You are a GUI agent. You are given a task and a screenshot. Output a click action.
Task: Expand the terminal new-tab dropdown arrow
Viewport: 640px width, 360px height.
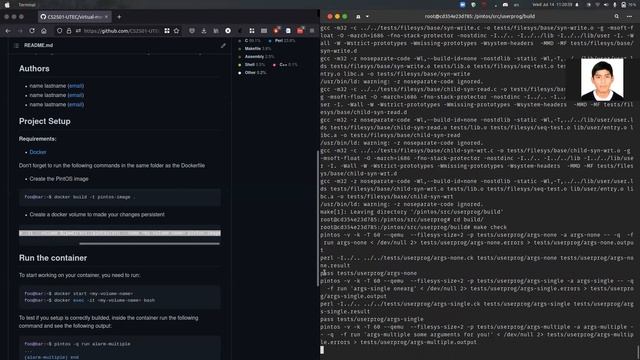click(x=367, y=17)
